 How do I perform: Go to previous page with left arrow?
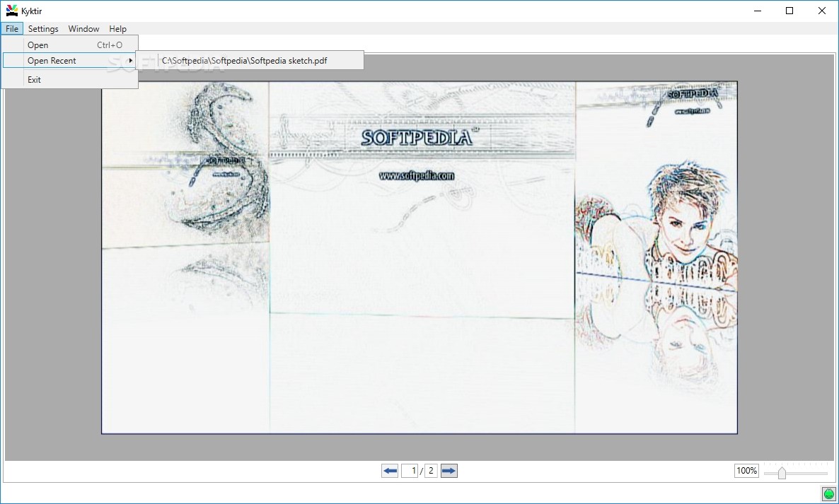(x=390, y=471)
